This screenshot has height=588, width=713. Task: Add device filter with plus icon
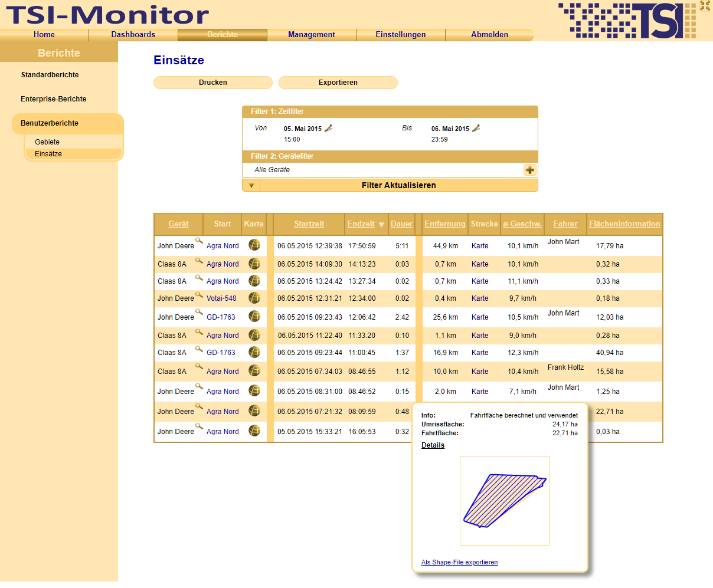pyautogui.click(x=529, y=170)
